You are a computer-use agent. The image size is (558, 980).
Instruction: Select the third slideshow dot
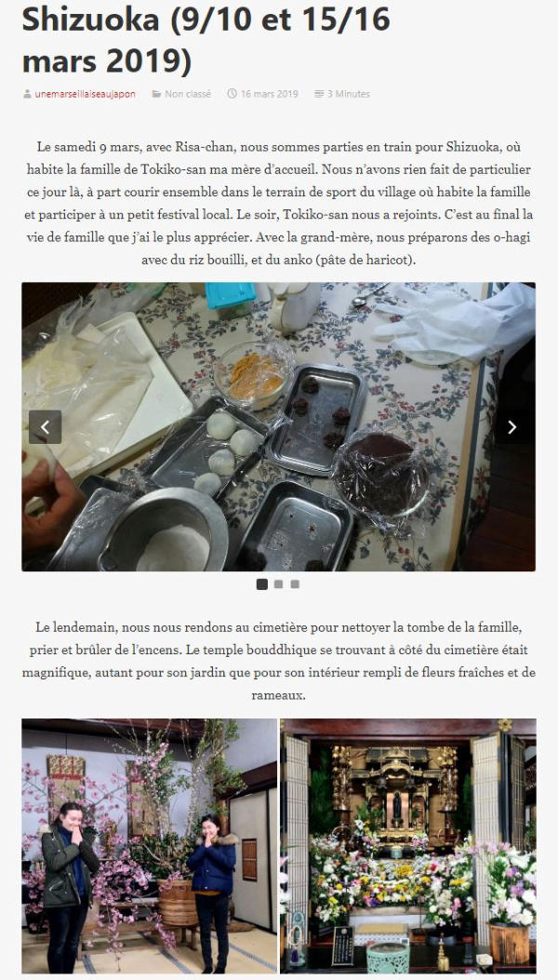(295, 584)
